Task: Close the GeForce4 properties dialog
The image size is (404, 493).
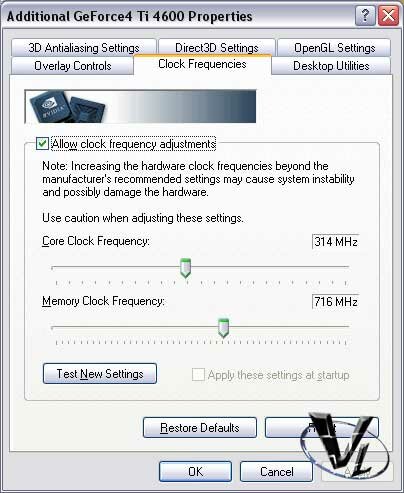Action: 388,15
